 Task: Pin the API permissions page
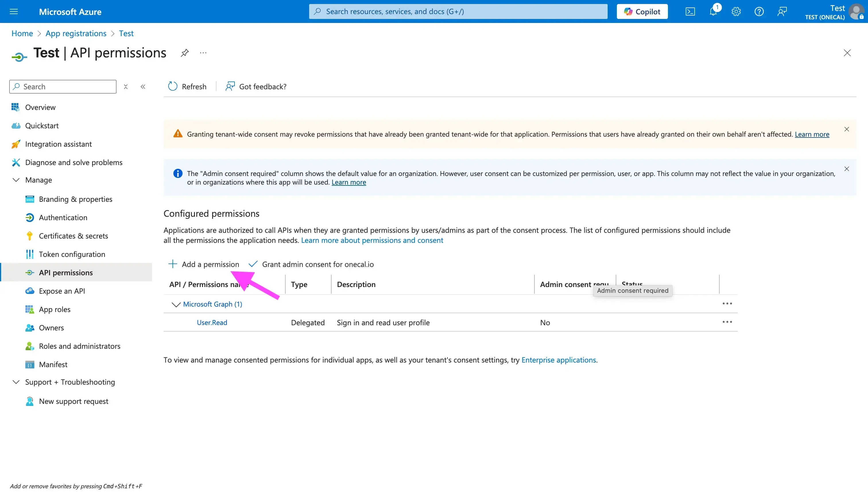pos(185,53)
